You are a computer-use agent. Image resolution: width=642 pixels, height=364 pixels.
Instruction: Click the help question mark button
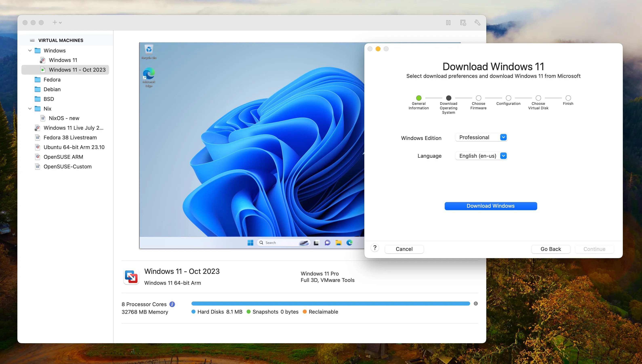(x=375, y=248)
